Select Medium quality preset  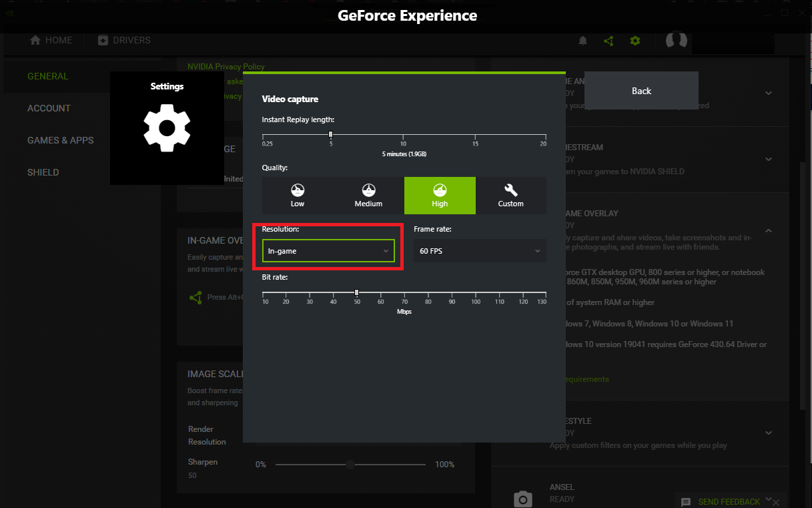(368, 196)
